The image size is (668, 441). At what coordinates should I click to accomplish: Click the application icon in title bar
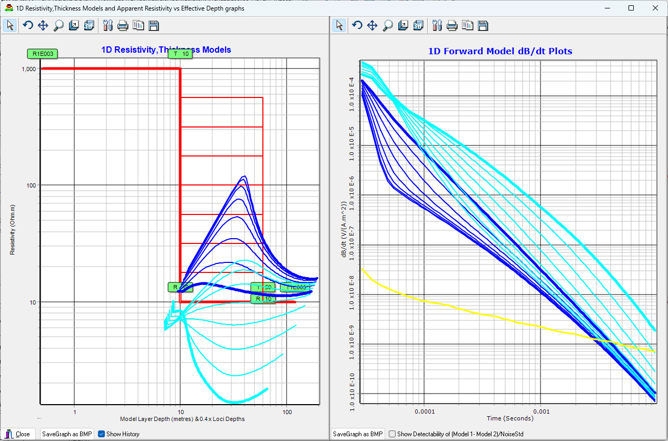click(9, 8)
